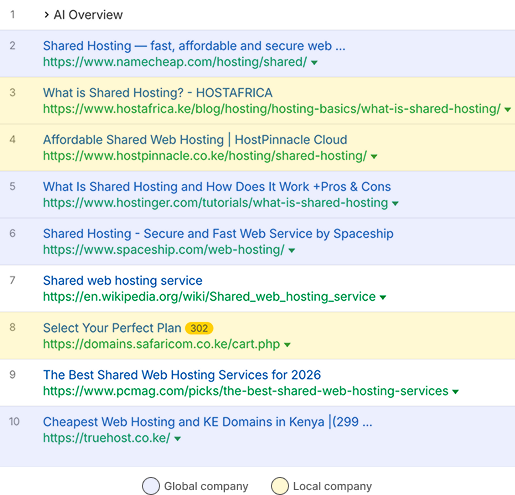Open the hostafrica.ke URL dropdown arrow
This screenshot has height=495, width=515.
coord(508,109)
